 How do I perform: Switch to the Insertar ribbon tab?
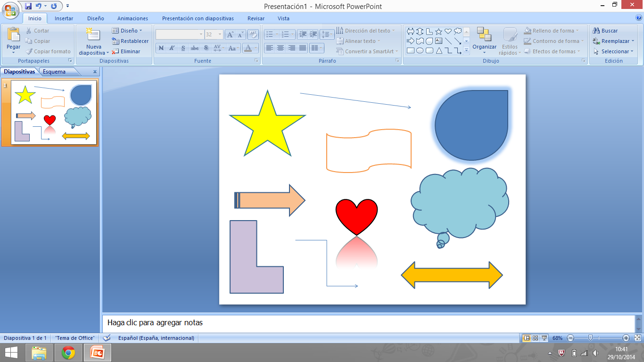click(x=63, y=18)
